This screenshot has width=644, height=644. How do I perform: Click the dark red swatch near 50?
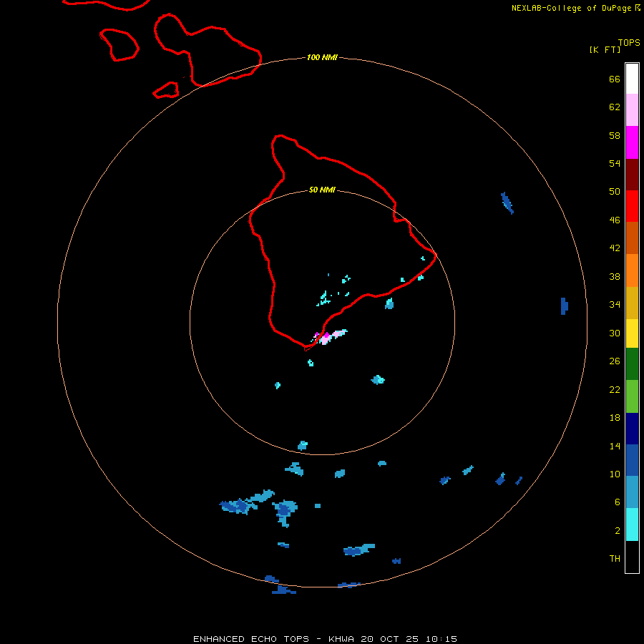click(632, 175)
